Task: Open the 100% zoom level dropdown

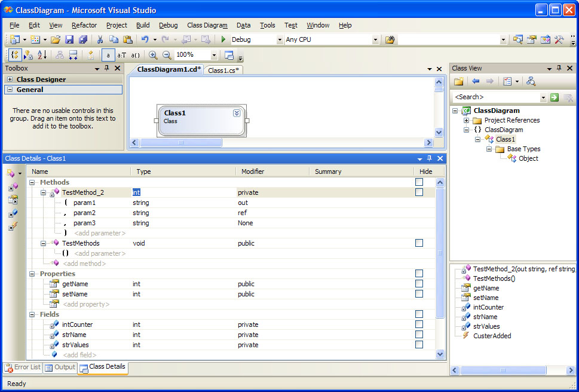Action: pyautogui.click(x=214, y=55)
